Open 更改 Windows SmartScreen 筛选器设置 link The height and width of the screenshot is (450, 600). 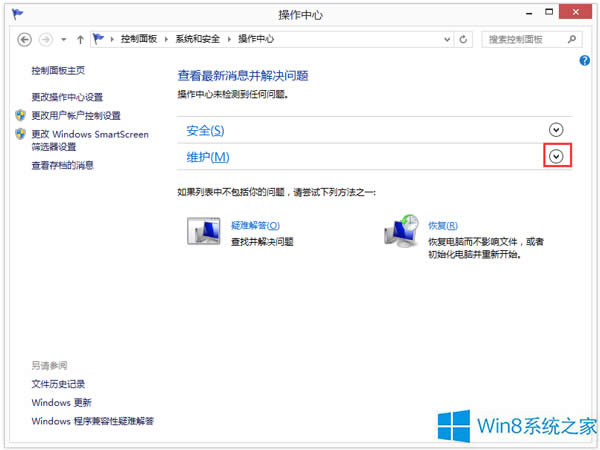[x=90, y=140]
